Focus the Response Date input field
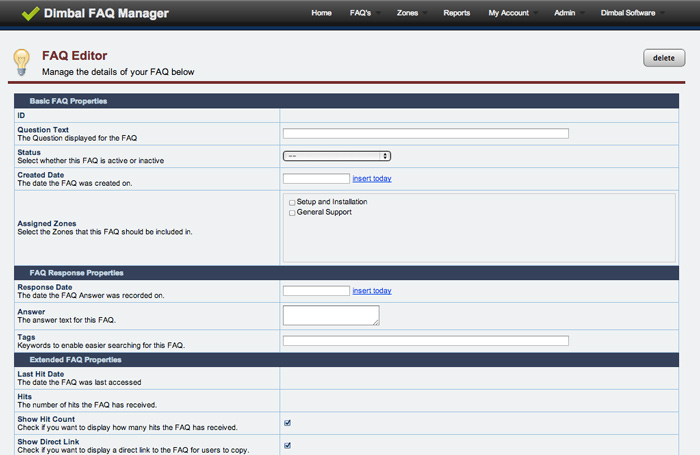 316,291
